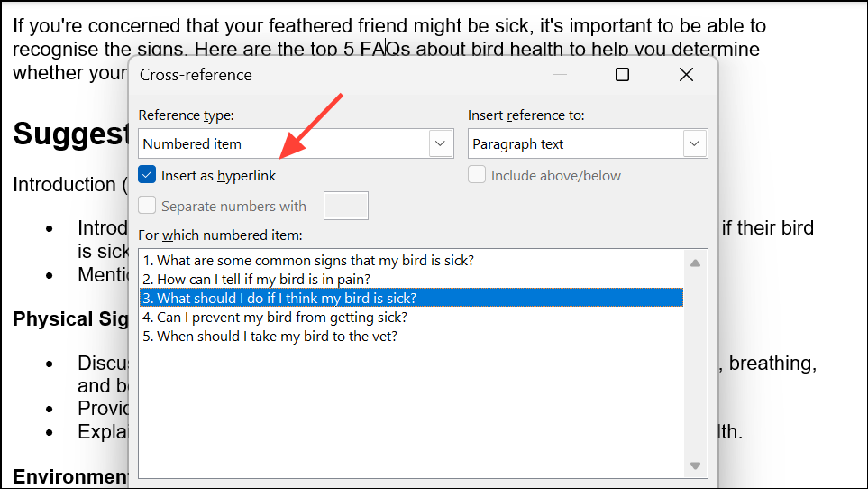Viewport: 868px width, 489px height.
Task: Click the numbered item list scrollbar track
Action: tap(695, 361)
